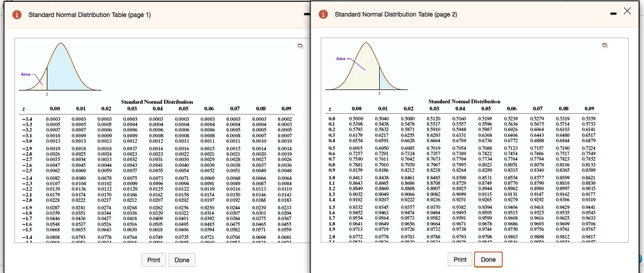Click Done in the page 1 dialog

coord(182,260)
